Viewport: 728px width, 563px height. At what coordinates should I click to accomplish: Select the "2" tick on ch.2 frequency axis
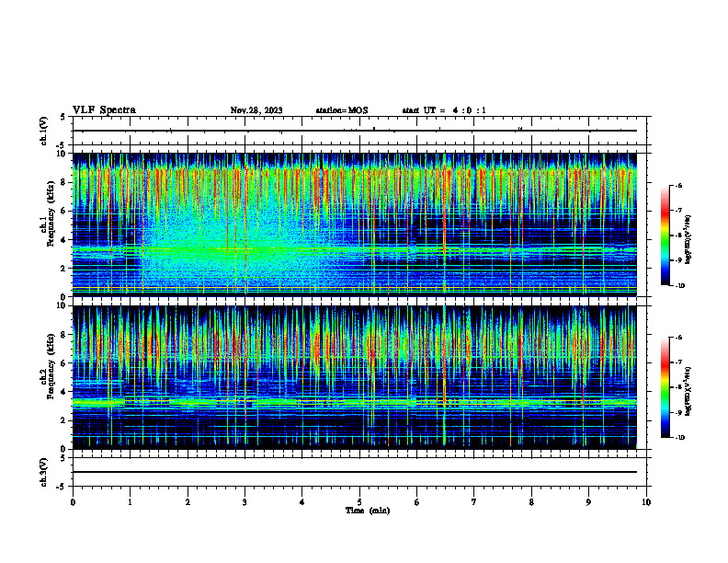(x=65, y=420)
